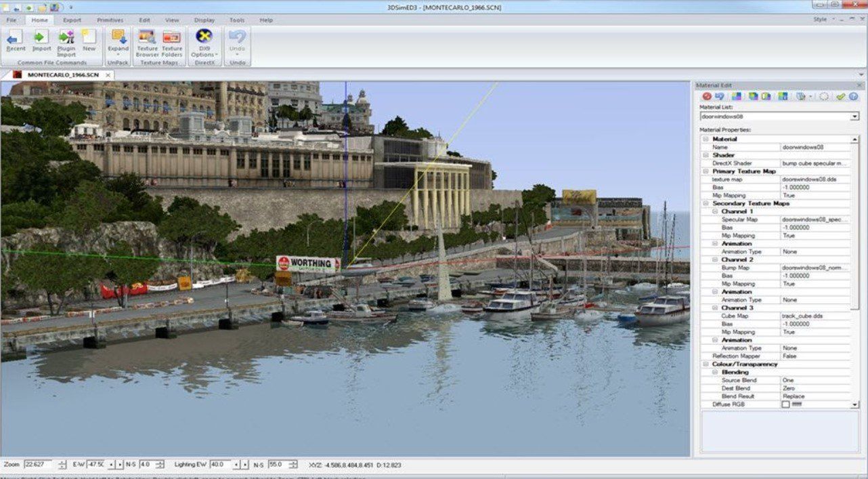868x479 pixels.
Task: Create a New scene
Action: point(89,41)
